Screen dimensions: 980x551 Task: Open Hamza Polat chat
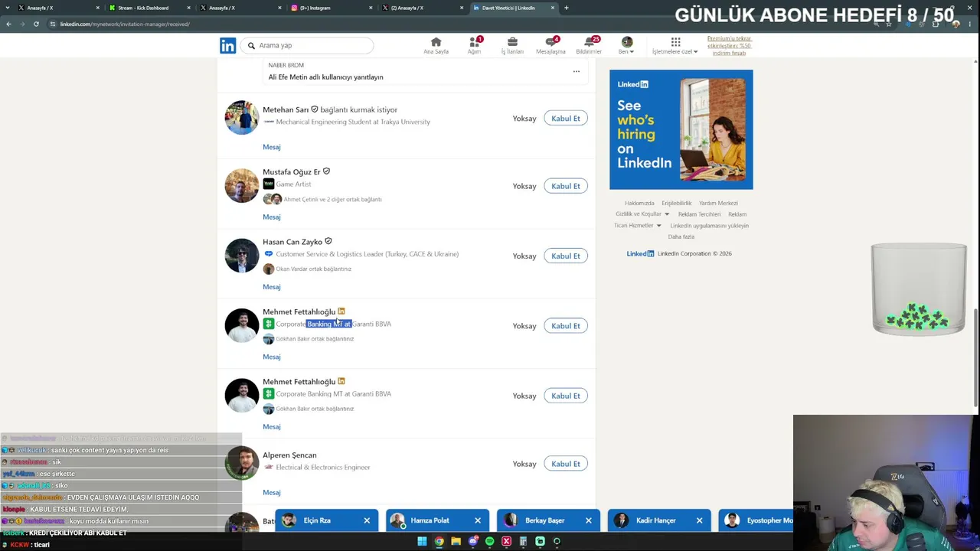click(430, 520)
